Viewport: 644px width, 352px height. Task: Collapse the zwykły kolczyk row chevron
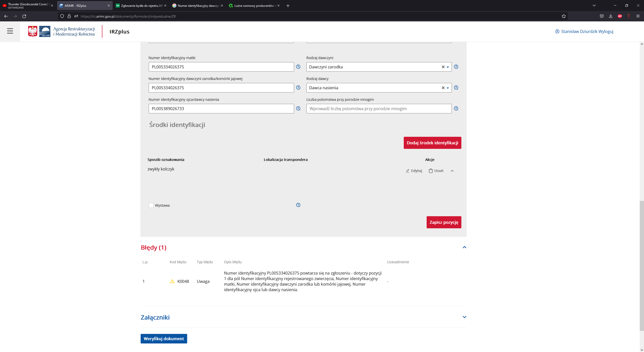click(452, 171)
